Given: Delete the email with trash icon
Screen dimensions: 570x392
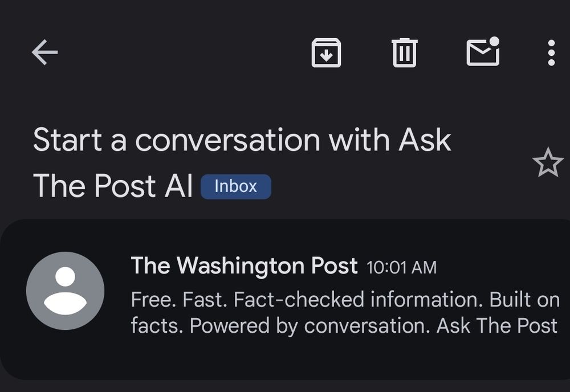Looking at the screenshot, I should (x=405, y=53).
